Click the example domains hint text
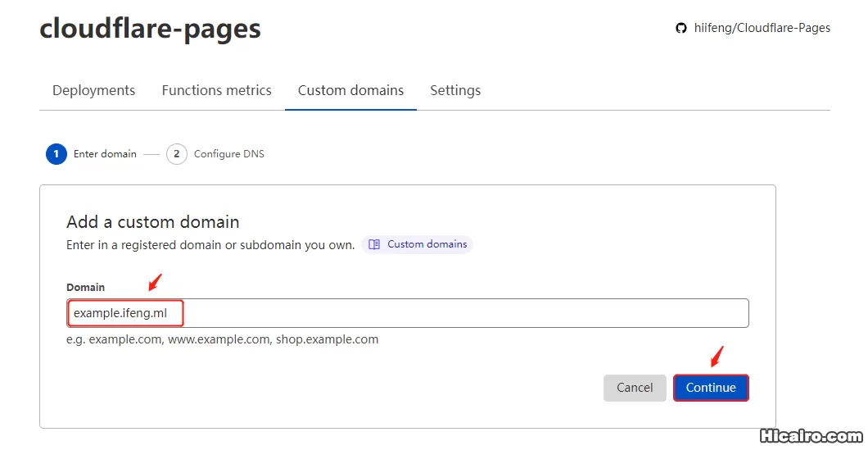The image size is (868, 450). (x=222, y=339)
